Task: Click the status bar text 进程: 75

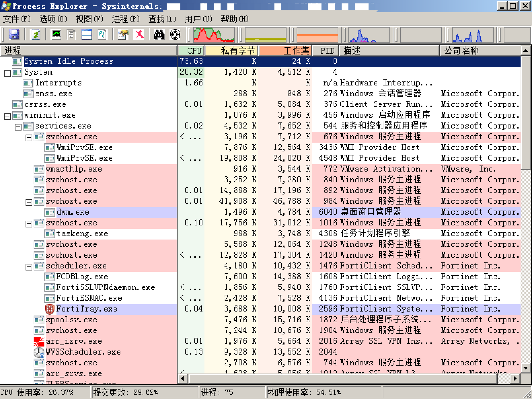Action: (x=217, y=392)
